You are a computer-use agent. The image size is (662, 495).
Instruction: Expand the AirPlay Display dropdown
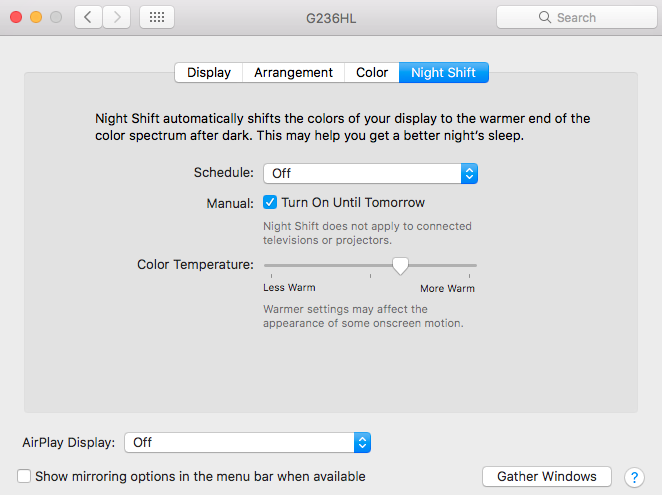(247, 442)
